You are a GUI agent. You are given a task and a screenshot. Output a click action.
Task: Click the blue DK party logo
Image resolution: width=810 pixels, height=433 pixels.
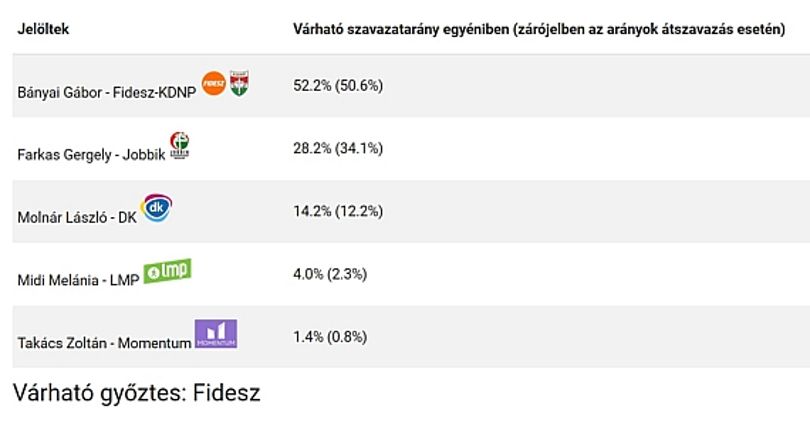coord(157,208)
